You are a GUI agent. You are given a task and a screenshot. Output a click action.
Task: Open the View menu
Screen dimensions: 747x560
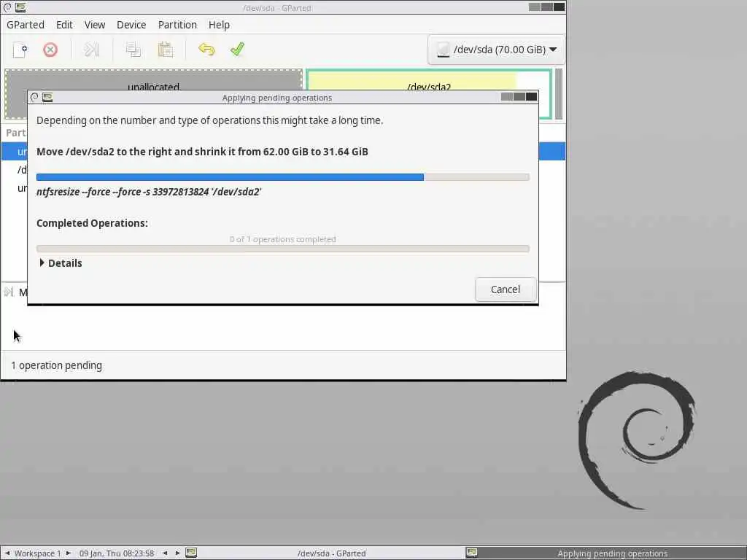click(x=95, y=25)
